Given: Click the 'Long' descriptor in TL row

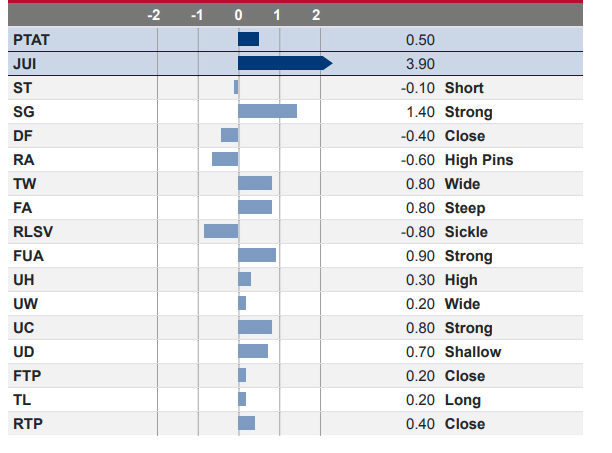Looking at the screenshot, I should (x=463, y=399).
